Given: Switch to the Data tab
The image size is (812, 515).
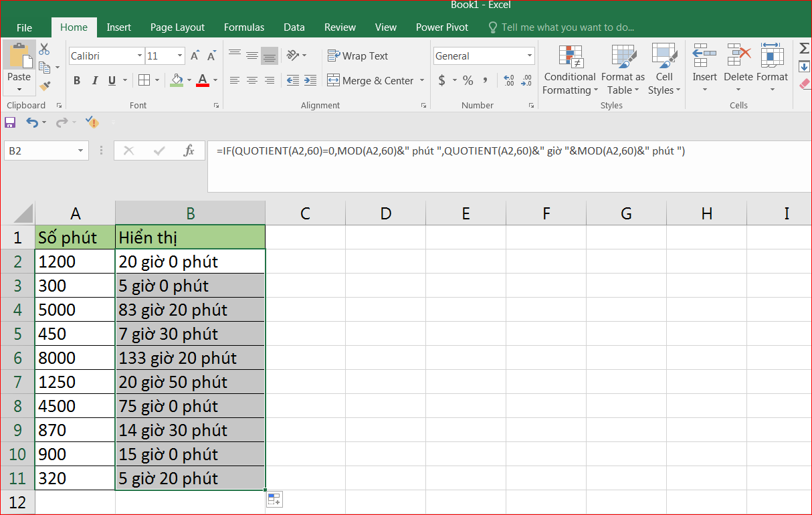Looking at the screenshot, I should click(294, 27).
